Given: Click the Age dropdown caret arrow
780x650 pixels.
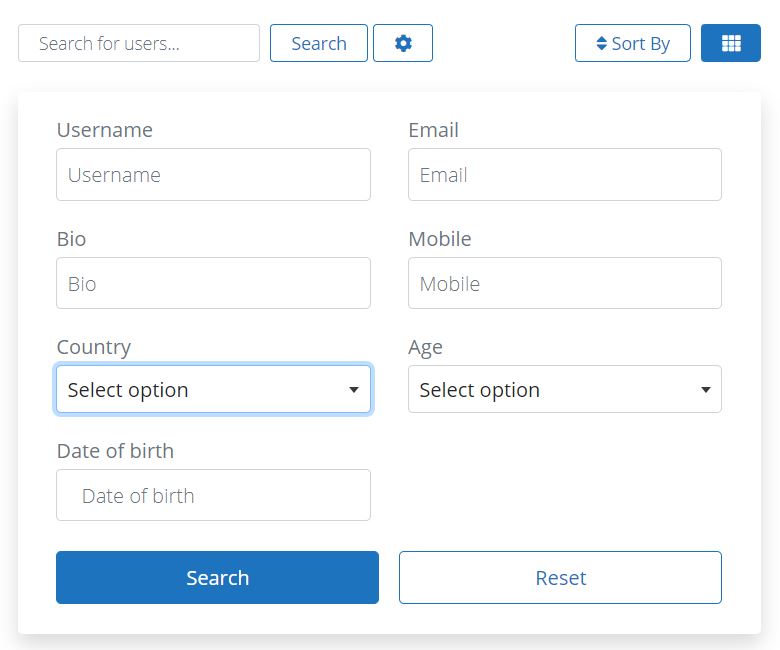Looking at the screenshot, I should point(705,389).
